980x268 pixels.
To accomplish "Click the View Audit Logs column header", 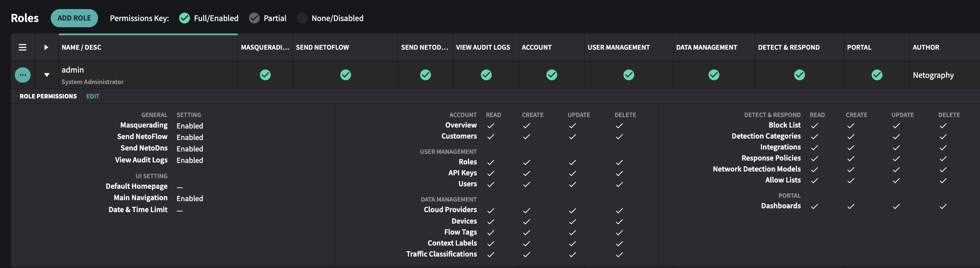I will (483, 47).
